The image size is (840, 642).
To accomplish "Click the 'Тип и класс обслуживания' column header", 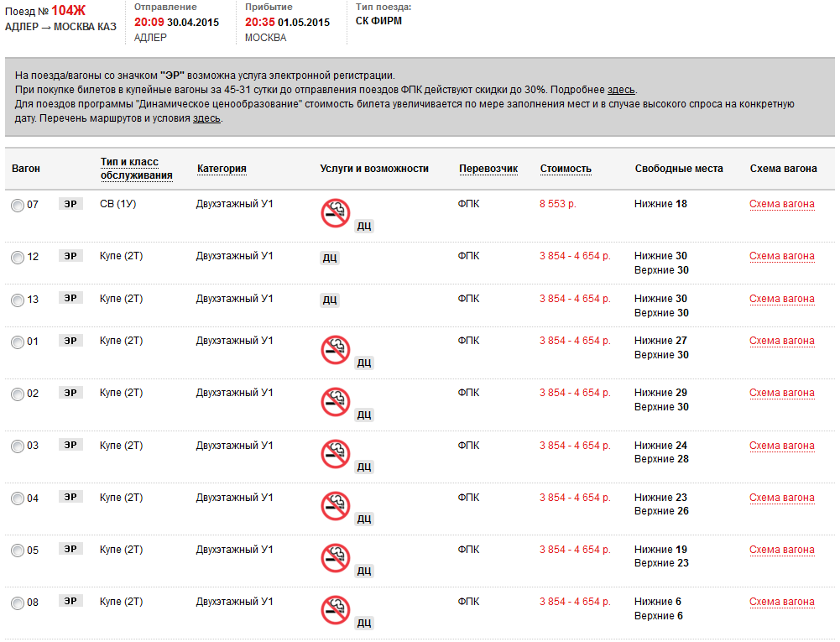I will point(136,169).
